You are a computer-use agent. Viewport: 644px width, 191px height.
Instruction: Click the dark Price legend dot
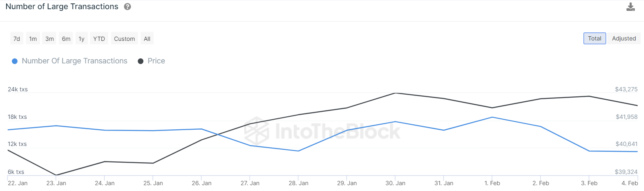141,61
